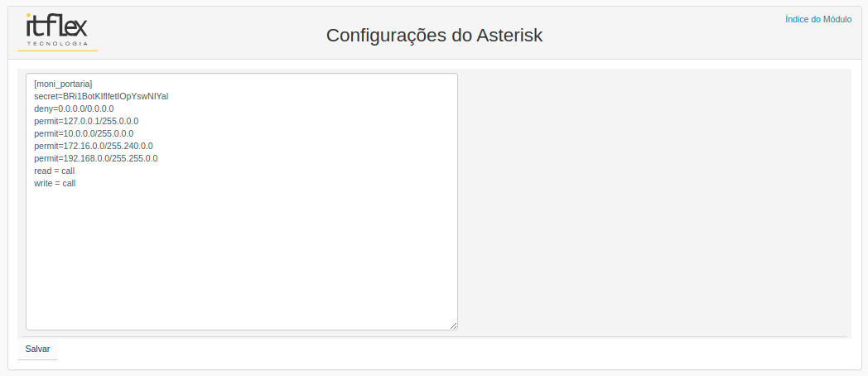Open the Índice do Módulo link
This screenshot has height=376, width=868.
point(818,19)
